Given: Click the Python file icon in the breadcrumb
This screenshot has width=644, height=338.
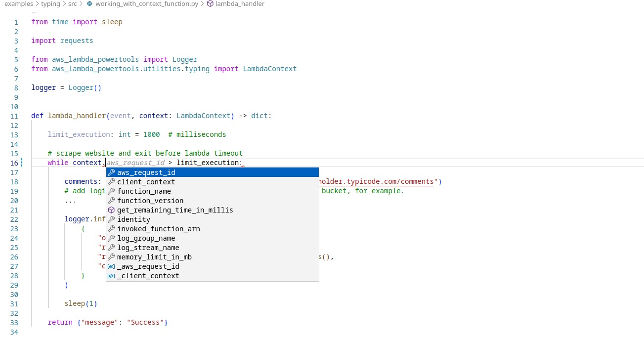Looking at the screenshot, I should (x=90, y=4).
